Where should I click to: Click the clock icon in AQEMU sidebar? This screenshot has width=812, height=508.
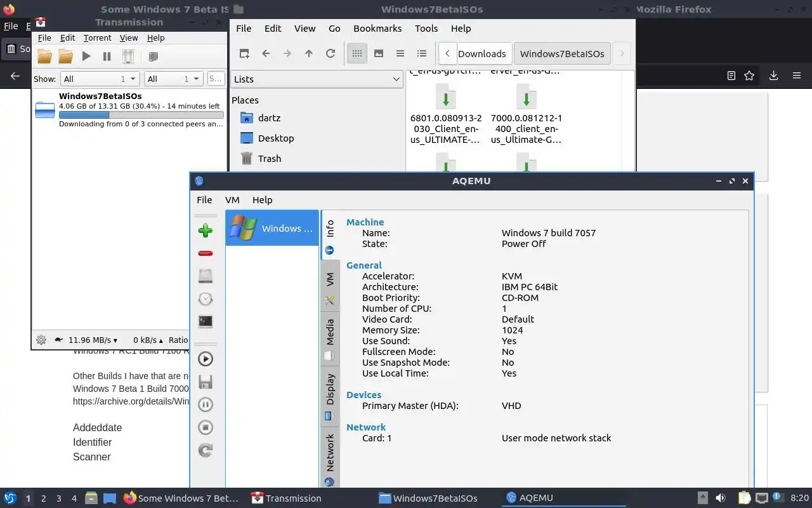(x=205, y=298)
